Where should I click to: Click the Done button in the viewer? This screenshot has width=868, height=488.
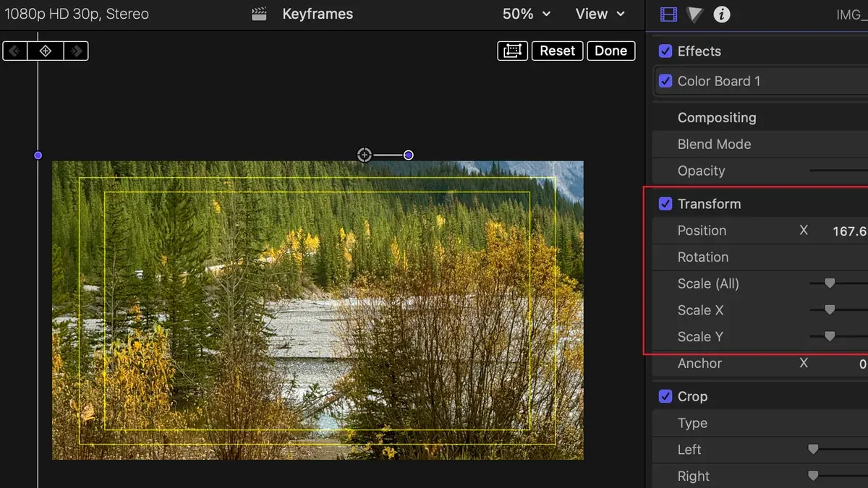point(611,51)
